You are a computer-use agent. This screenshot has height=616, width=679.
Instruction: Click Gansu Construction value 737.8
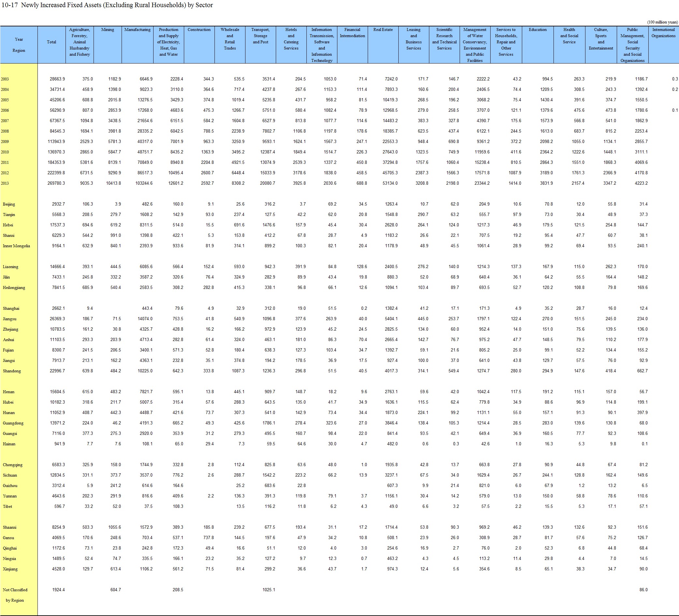tap(209, 538)
